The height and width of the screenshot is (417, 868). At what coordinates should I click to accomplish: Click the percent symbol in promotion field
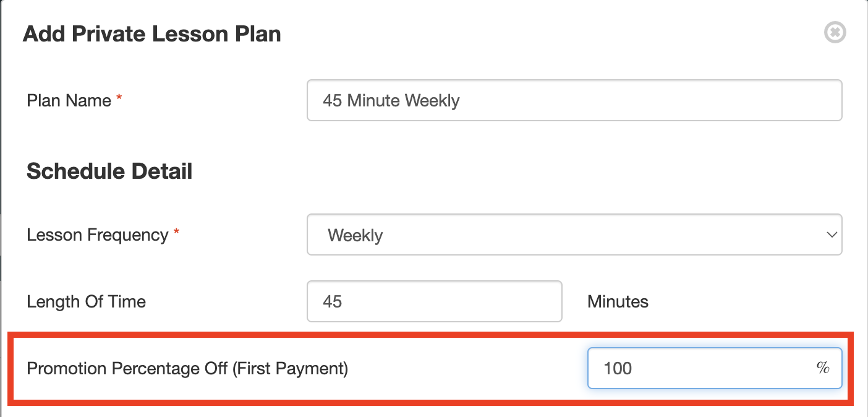click(822, 368)
